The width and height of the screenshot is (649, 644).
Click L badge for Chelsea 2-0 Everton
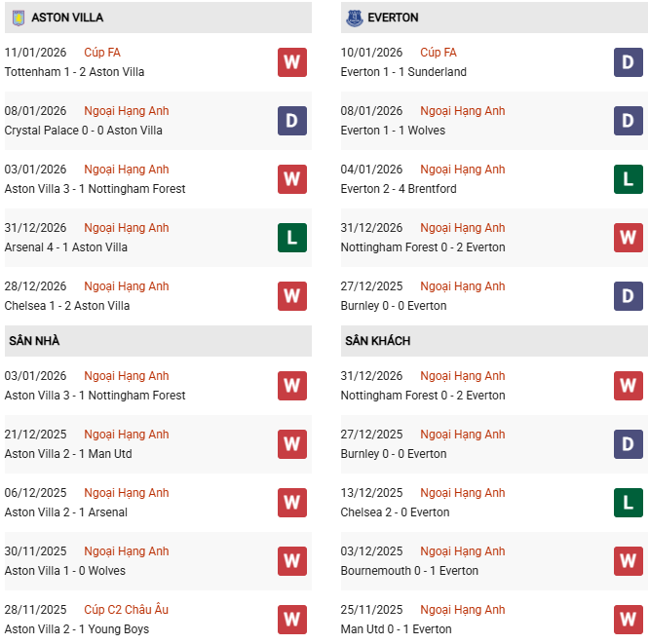pos(629,503)
